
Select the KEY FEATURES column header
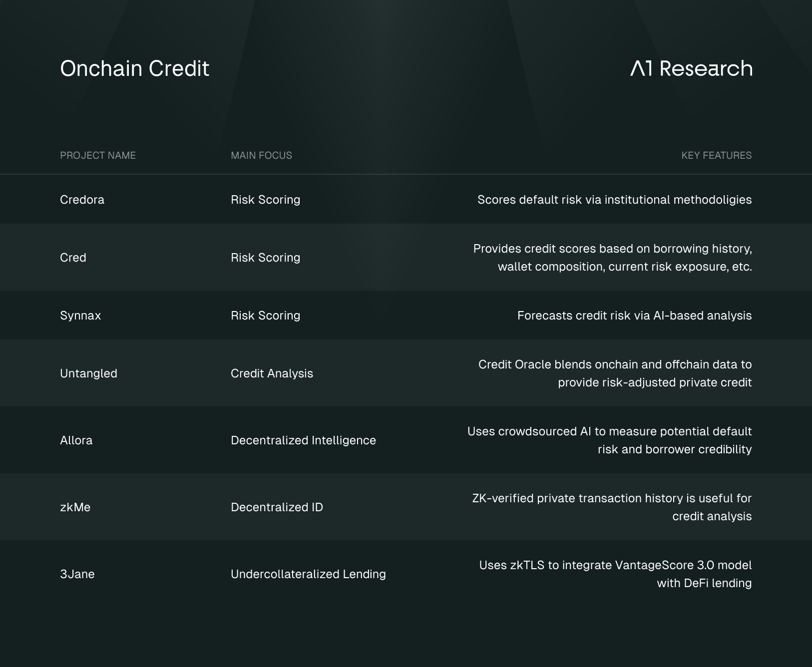(717, 155)
